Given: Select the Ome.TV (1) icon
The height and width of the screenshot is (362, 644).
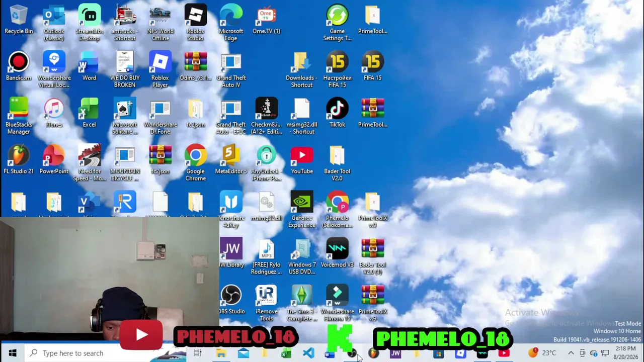Looking at the screenshot, I should click(266, 20).
